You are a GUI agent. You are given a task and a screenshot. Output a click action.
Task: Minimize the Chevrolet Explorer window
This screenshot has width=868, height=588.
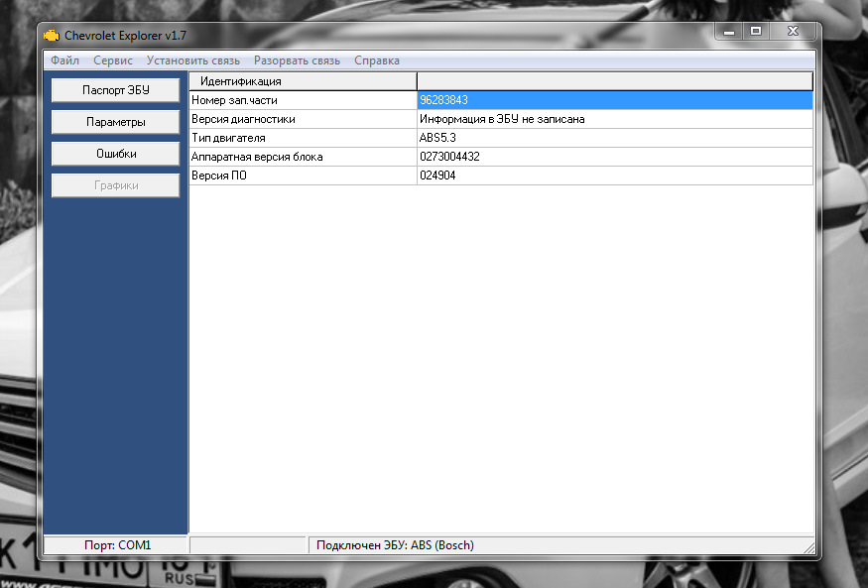[728, 32]
